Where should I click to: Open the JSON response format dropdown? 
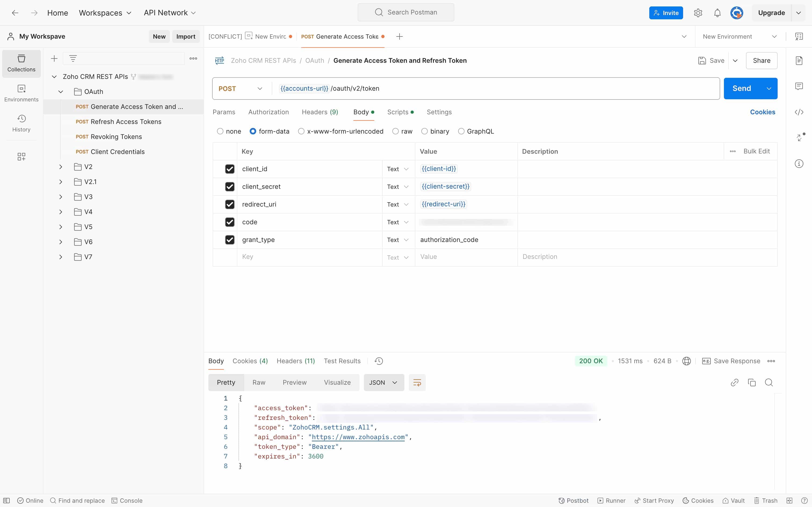pyautogui.click(x=383, y=382)
